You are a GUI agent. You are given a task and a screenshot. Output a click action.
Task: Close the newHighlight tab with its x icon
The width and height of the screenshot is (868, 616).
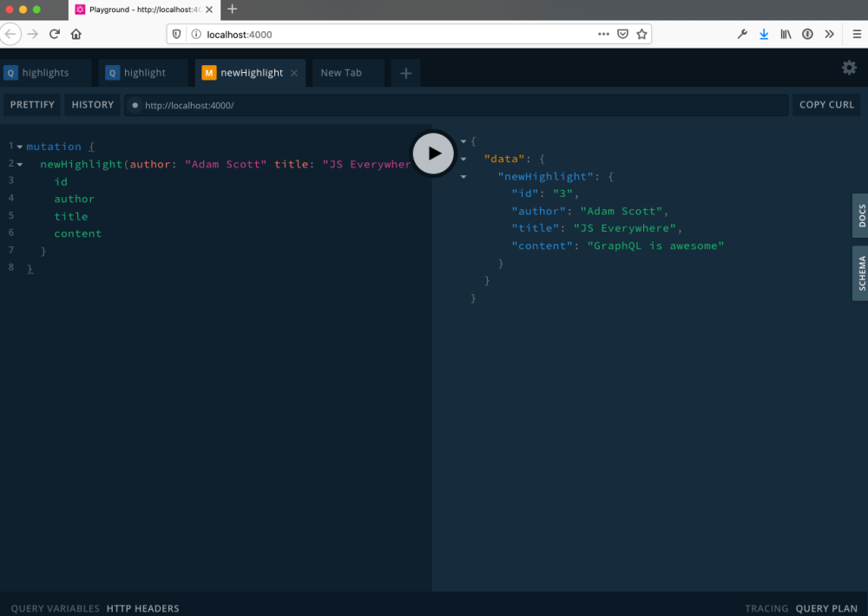(x=293, y=73)
